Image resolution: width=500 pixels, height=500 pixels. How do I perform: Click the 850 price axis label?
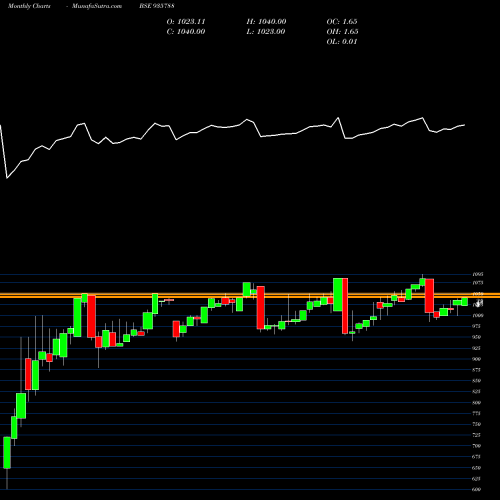(x=477, y=381)
